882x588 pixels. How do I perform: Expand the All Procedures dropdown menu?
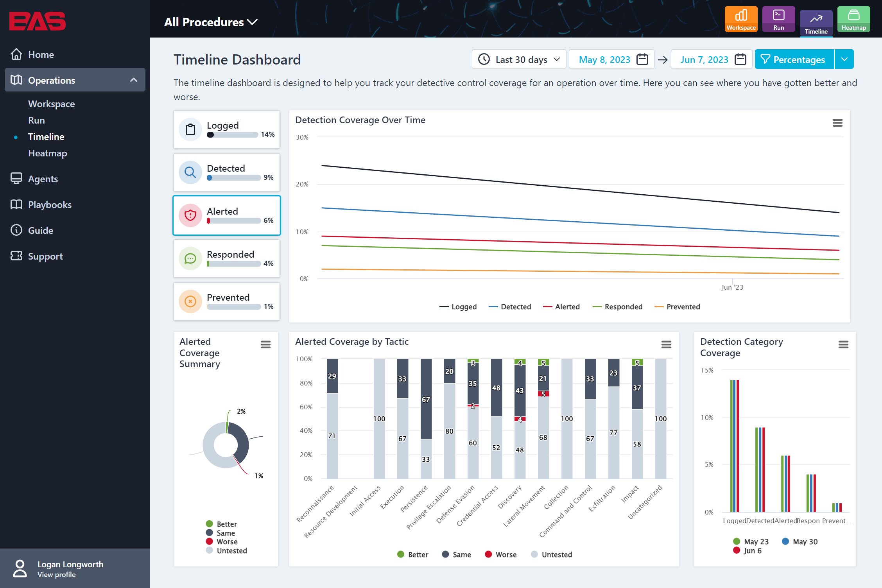[x=210, y=21]
